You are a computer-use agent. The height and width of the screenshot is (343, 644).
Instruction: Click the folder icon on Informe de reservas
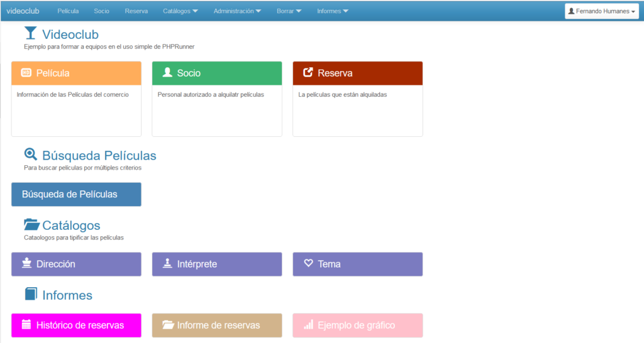[x=168, y=325]
